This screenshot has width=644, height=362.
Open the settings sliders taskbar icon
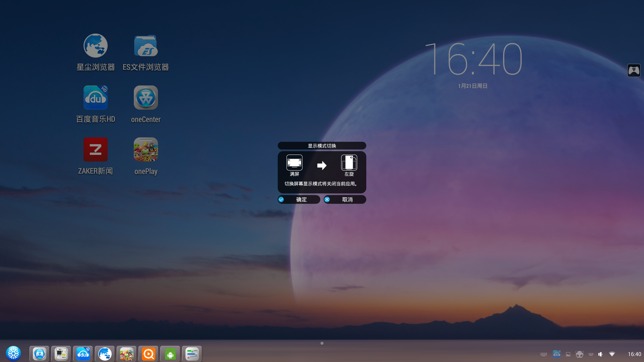(192, 354)
